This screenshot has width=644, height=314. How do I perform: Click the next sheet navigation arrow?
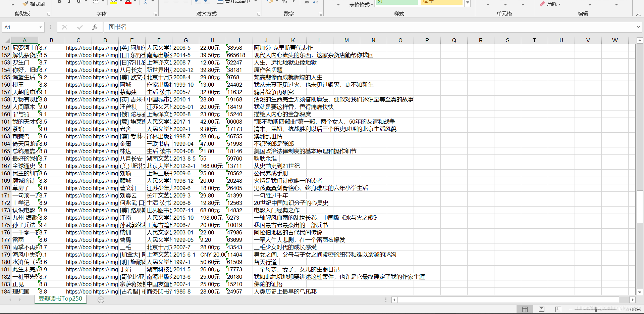(20, 300)
